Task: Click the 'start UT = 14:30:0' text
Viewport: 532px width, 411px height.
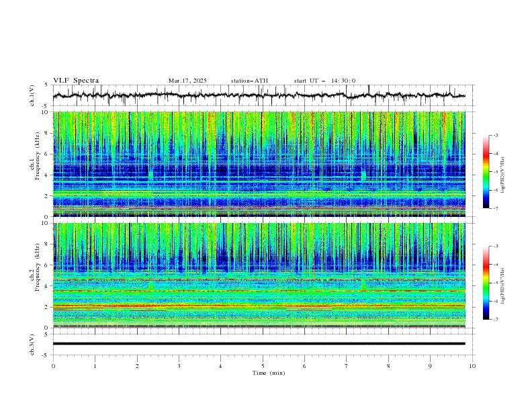Action: coord(324,81)
